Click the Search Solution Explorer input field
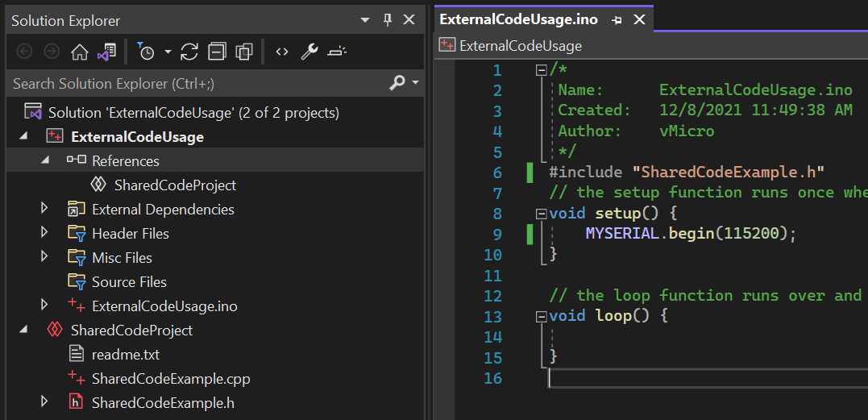868x420 pixels. [193, 83]
